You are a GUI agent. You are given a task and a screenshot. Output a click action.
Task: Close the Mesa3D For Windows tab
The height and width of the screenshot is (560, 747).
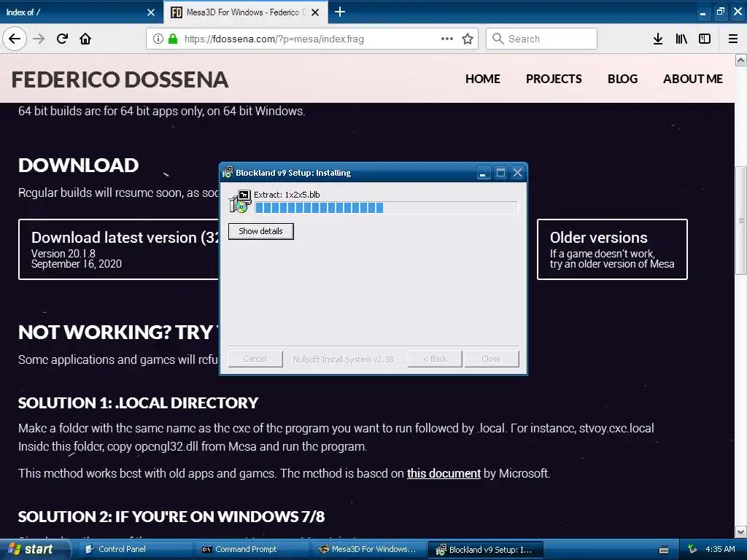(x=315, y=12)
